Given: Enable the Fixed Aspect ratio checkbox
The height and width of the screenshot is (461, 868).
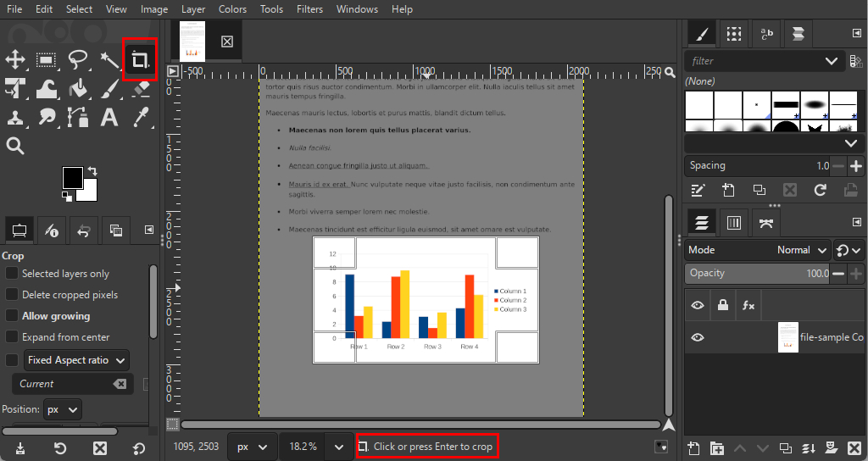Looking at the screenshot, I should [x=12, y=359].
